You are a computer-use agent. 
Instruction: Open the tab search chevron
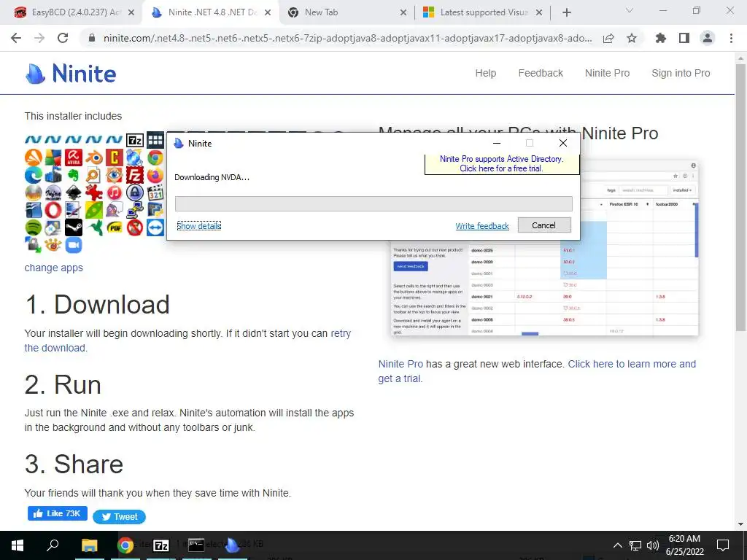tap(630, 10)
